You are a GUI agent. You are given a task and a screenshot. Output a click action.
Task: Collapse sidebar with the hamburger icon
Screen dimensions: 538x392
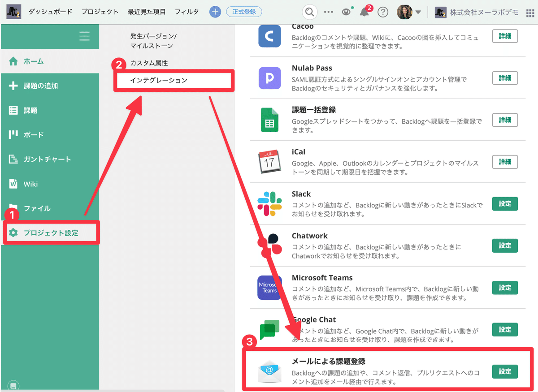tap(84, 37)
